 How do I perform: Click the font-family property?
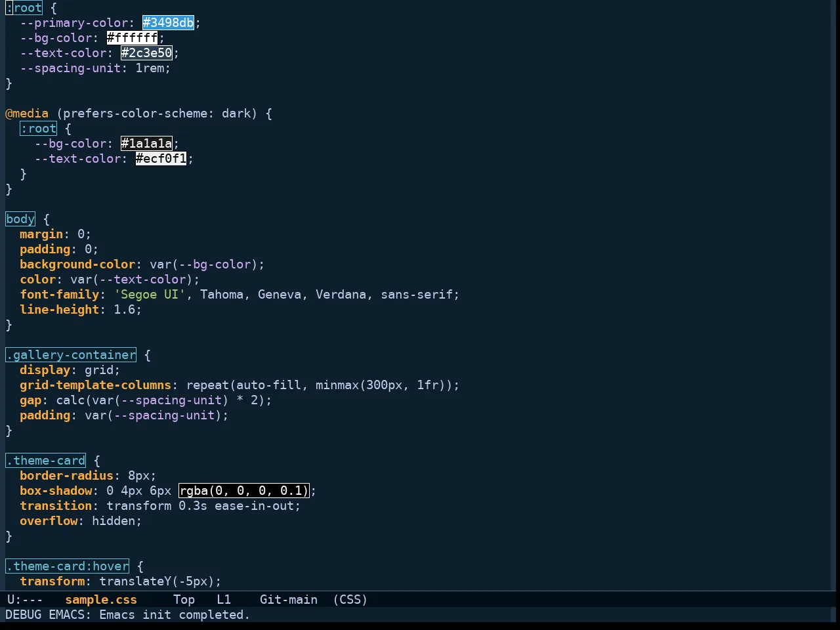tap(60, 295)
